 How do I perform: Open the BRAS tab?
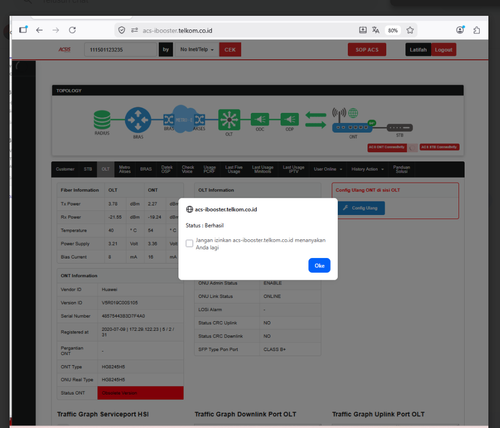pyautogui.click(x=146, y=169)
